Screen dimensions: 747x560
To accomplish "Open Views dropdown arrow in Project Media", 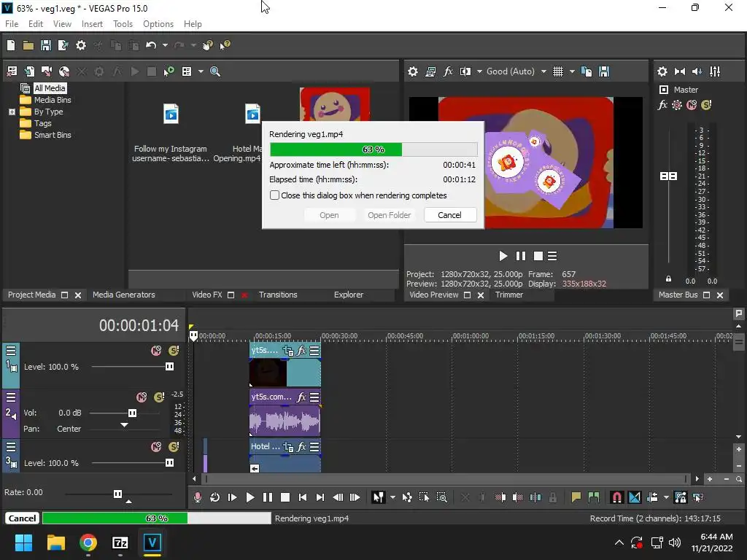I will pos(201,71).
